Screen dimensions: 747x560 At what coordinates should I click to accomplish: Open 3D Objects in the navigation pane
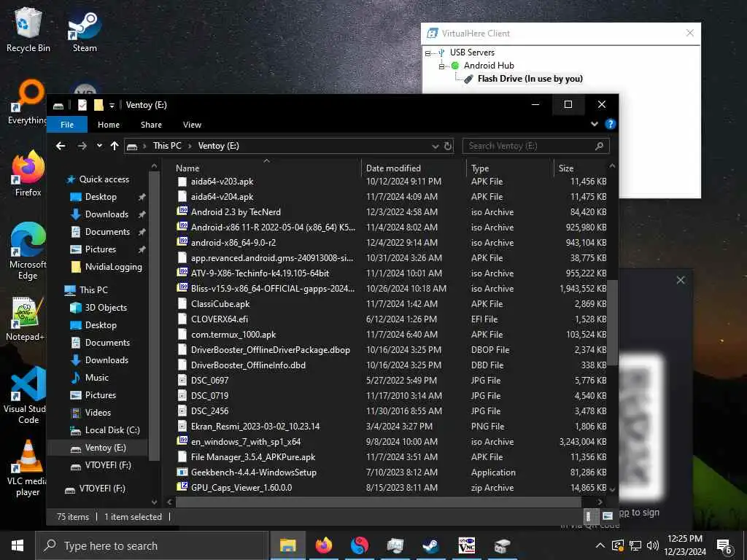[106, 308]
